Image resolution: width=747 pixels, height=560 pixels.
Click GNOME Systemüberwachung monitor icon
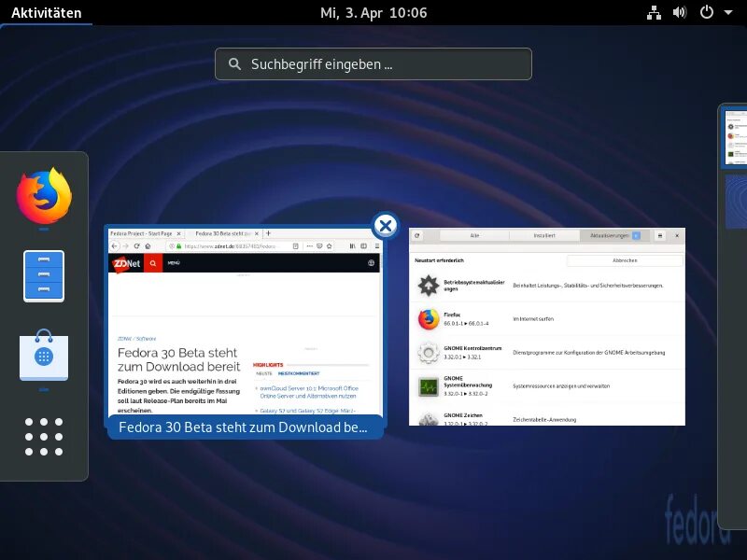[429, 386]
